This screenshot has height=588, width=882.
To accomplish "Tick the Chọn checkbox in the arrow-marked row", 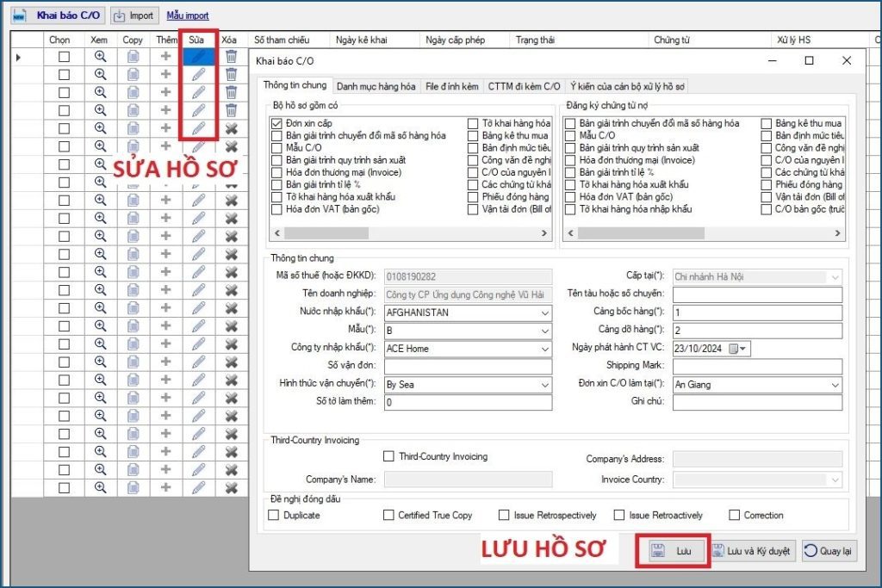I will [x=64, y=57].
